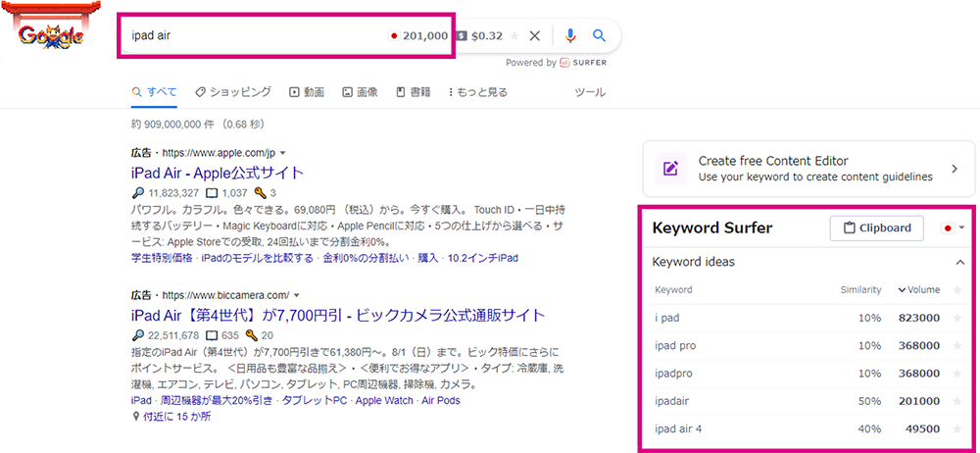The image size is (980, 453).
Task: Open dropdown arrow next to apple.com/jp ad URL
Action: [x=282, y=153]
